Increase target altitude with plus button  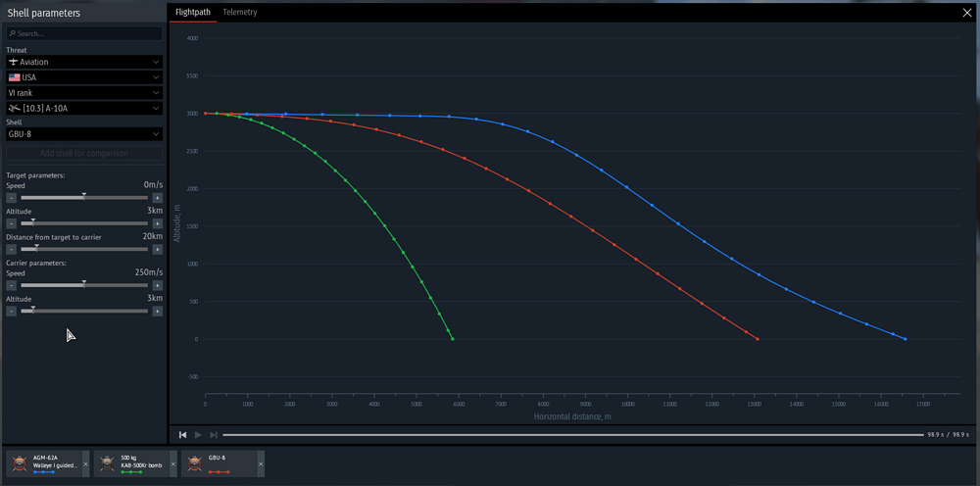point(158,223)
